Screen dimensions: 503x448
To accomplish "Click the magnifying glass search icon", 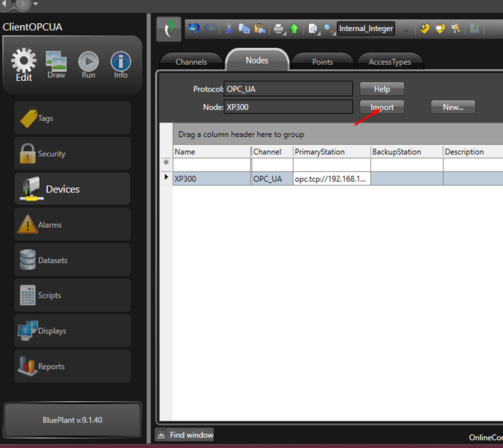I will (329, 28).
